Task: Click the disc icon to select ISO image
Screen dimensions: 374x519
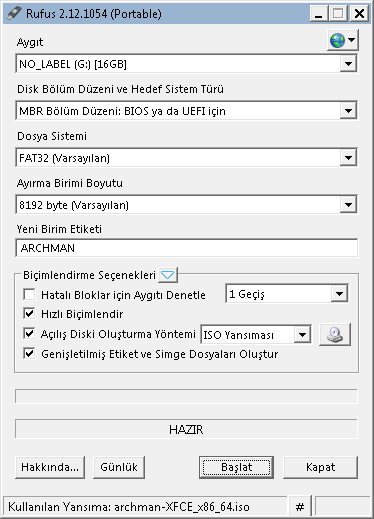Action: tap(335, 334)
